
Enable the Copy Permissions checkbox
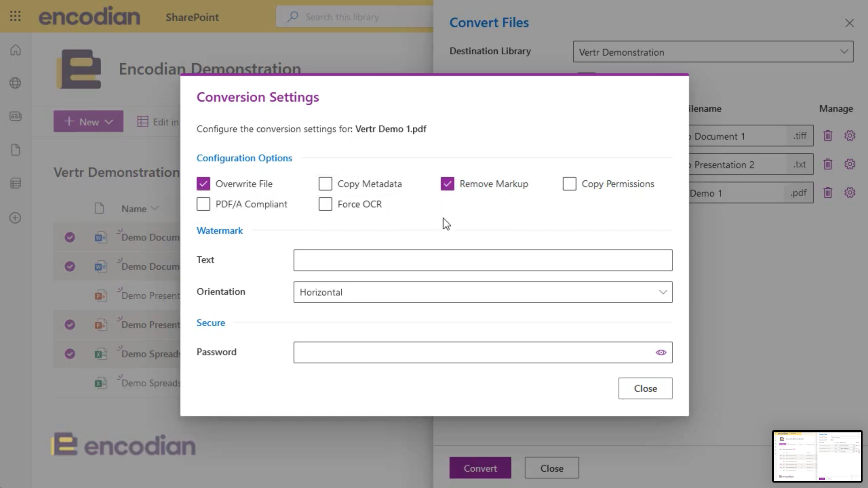(x=570, y=183)
